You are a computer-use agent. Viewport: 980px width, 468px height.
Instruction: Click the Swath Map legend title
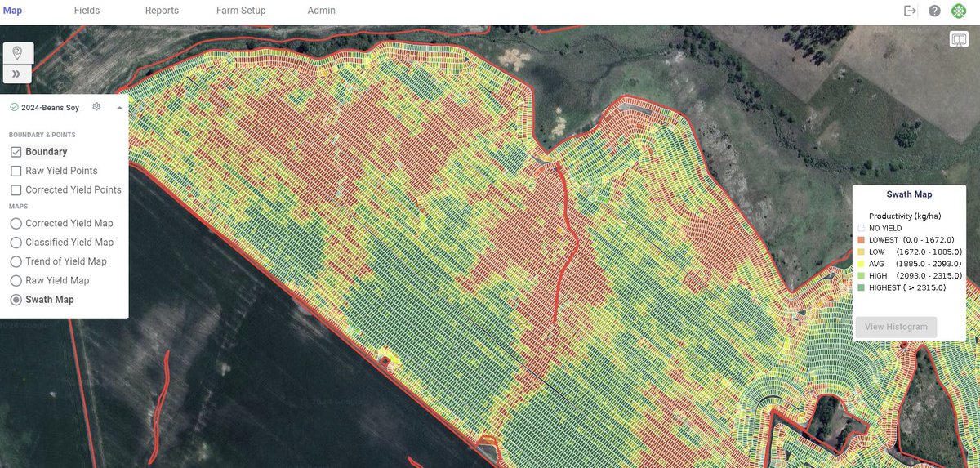(909, 194)
